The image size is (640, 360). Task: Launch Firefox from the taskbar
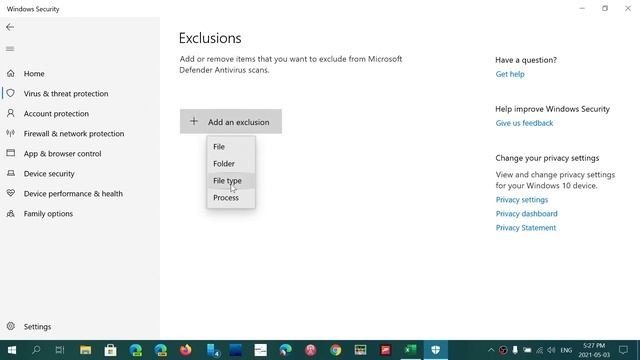tap(186, 350)
